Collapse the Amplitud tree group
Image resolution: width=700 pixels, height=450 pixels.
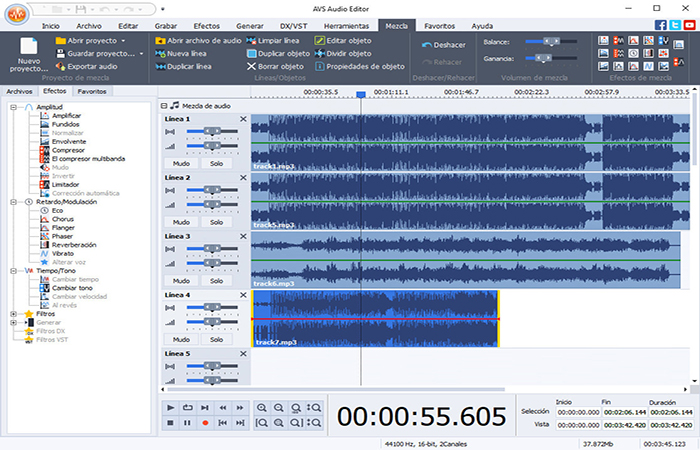(13, 107)
